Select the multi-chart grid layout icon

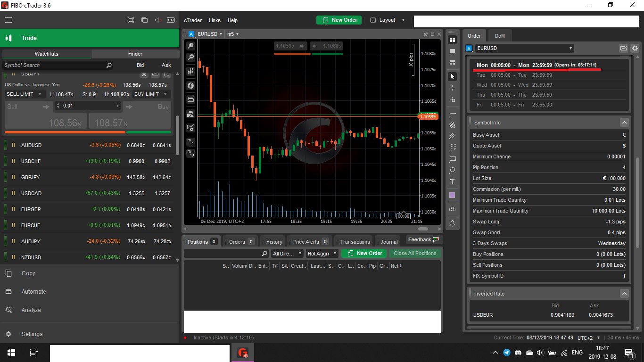coord(453,40)
